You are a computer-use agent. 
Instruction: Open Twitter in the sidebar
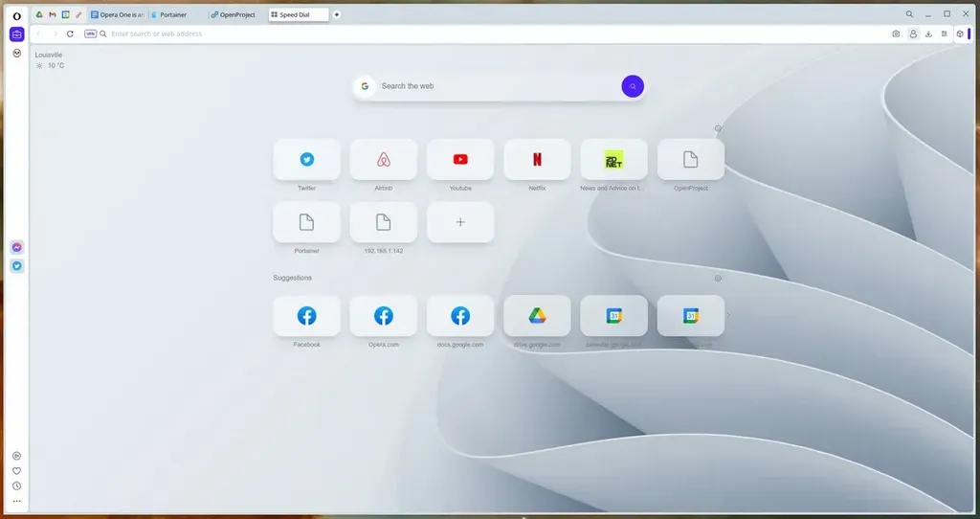[17, 266]
